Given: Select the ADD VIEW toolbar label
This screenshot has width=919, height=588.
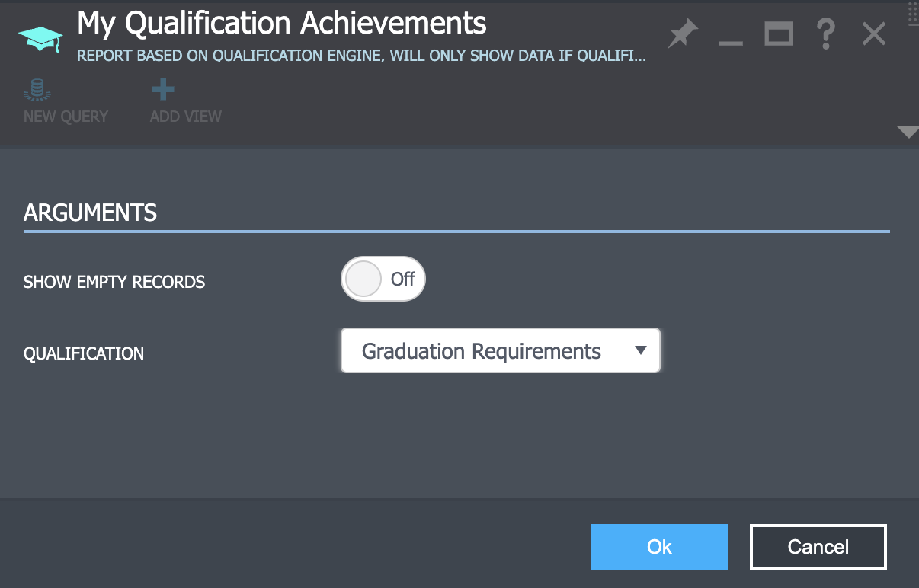Looking at the screenshot, I should tap(186, 117).
